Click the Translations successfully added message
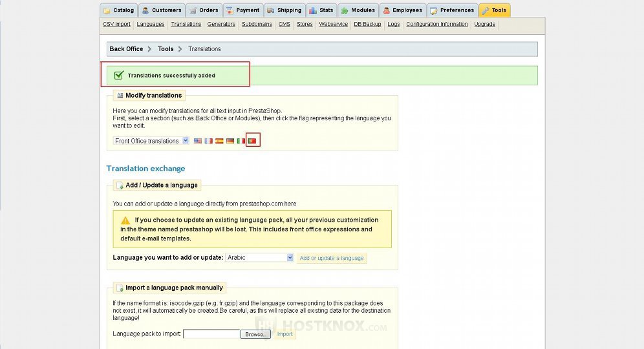 [x=171, y=76]
